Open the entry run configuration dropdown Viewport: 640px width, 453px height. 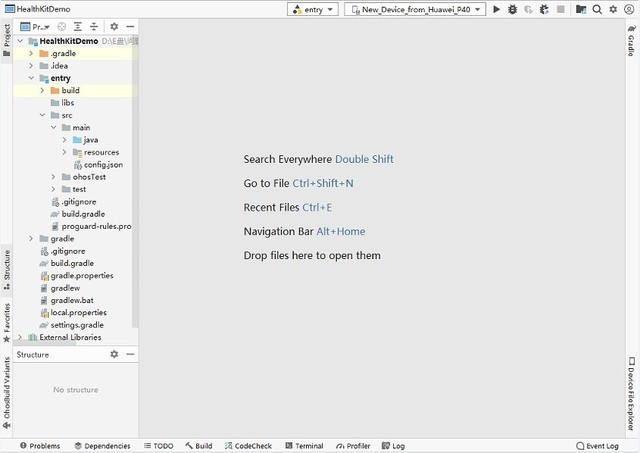coord(313,9)
